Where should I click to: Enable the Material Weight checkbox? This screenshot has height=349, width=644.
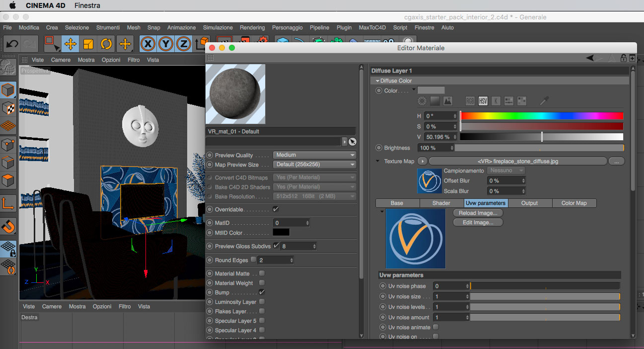(x=262, y=283)
